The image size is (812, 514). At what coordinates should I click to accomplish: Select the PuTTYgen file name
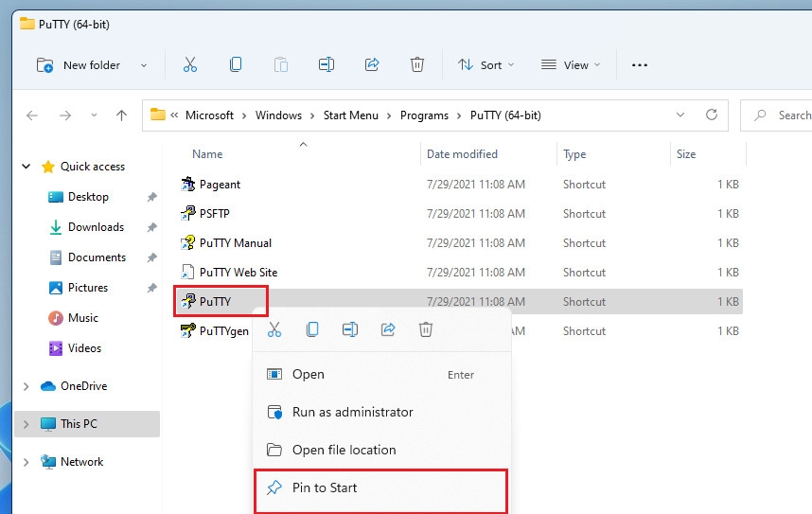(x=223, y=331)
